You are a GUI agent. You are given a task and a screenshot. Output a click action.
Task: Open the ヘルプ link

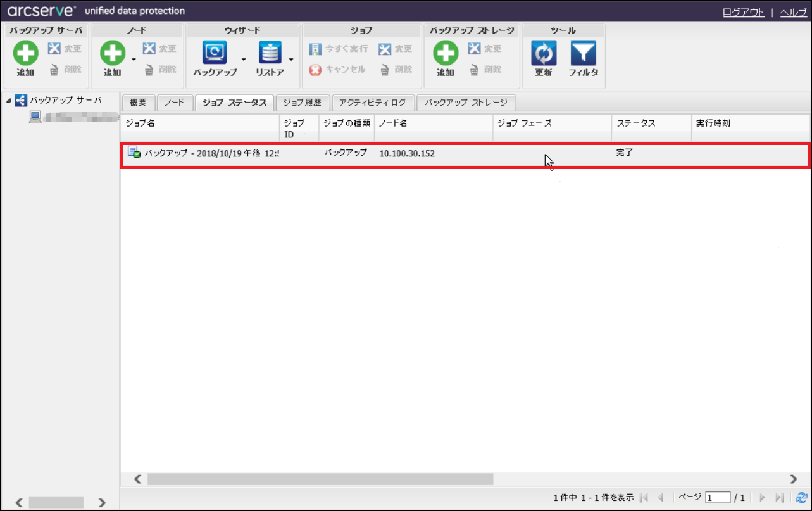[x=794, y=12]
